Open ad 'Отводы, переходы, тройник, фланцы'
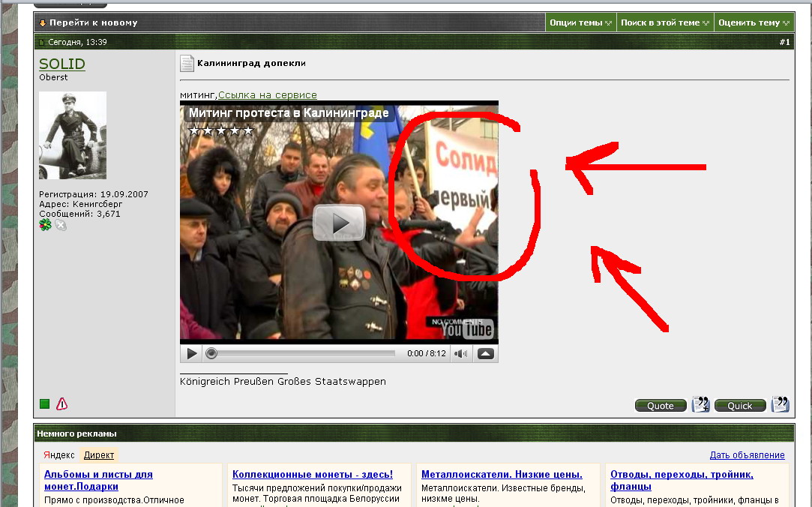The image size is (812, 507). point(682,480)
